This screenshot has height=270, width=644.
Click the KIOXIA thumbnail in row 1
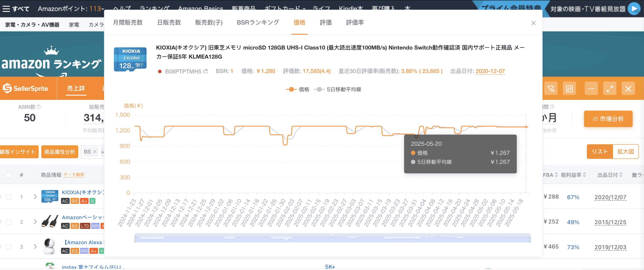[x=50, y=196]
